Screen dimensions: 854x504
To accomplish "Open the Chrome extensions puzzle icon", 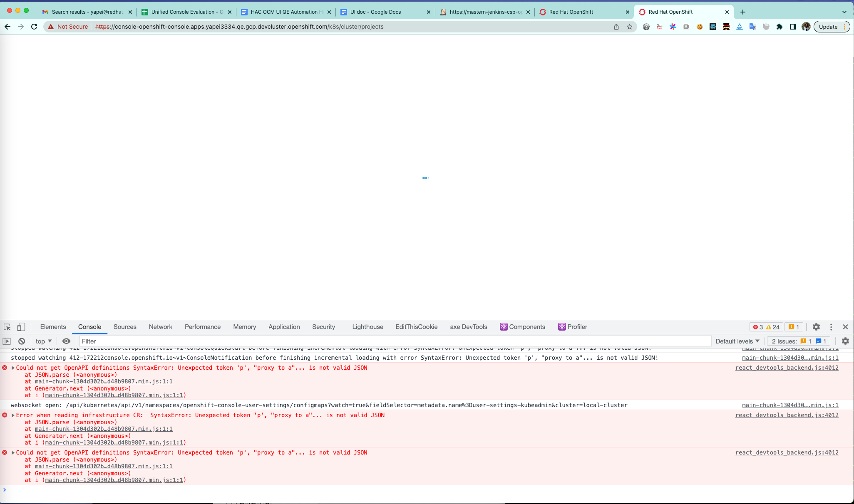I will coord(780,27).
